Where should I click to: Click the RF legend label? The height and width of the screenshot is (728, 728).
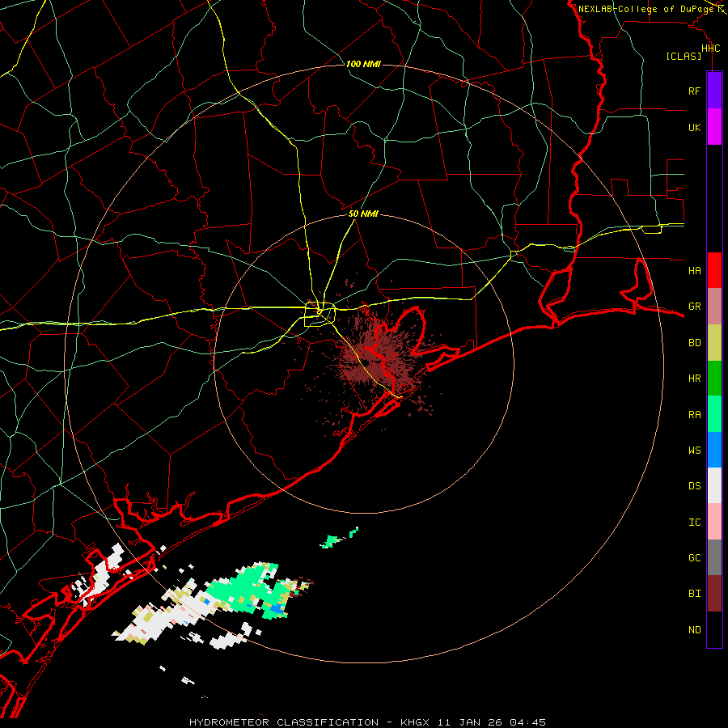click(x=695, y=91)
